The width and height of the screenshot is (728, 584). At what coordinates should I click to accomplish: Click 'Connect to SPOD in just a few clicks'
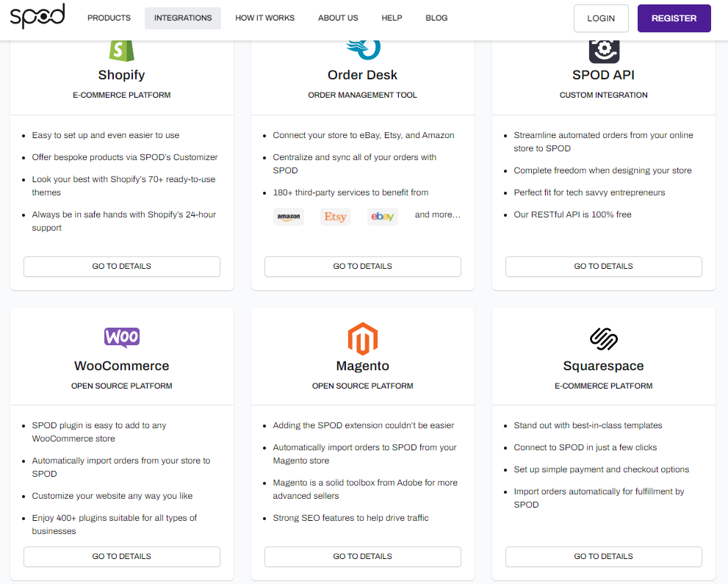[x=585, y=447]
